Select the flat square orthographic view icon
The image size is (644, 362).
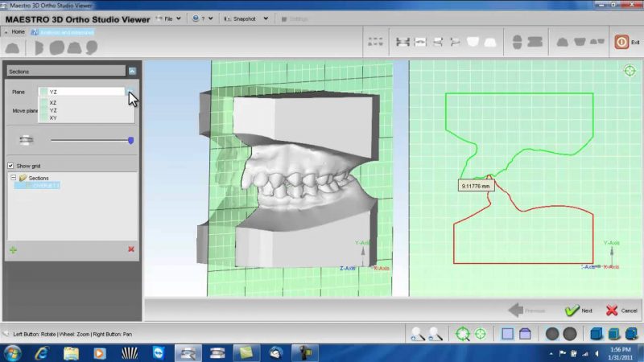coord(507,334)
